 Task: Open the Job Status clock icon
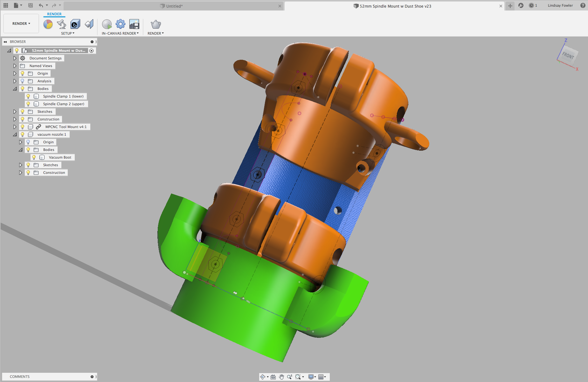[531, 5]
